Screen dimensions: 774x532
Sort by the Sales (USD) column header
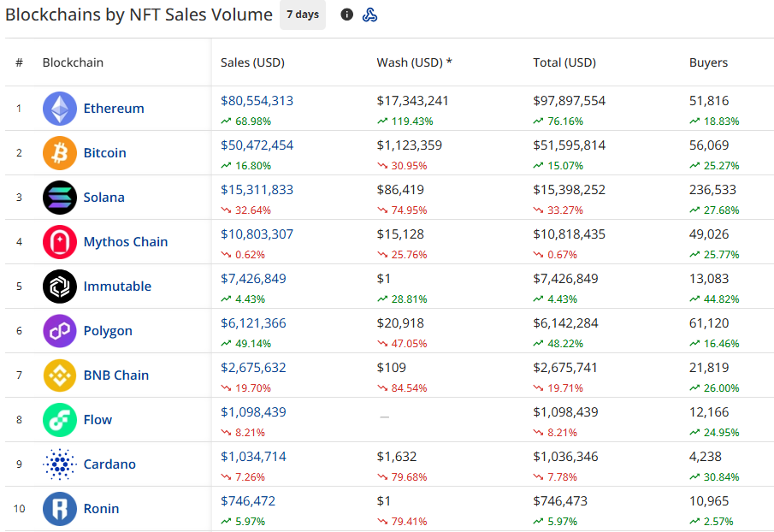coord(252,62)
